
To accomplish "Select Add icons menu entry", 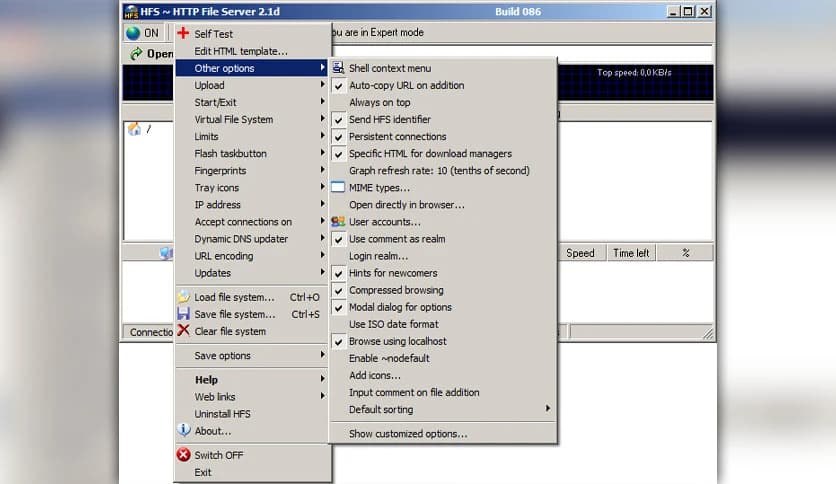I will tap(443, 375).
